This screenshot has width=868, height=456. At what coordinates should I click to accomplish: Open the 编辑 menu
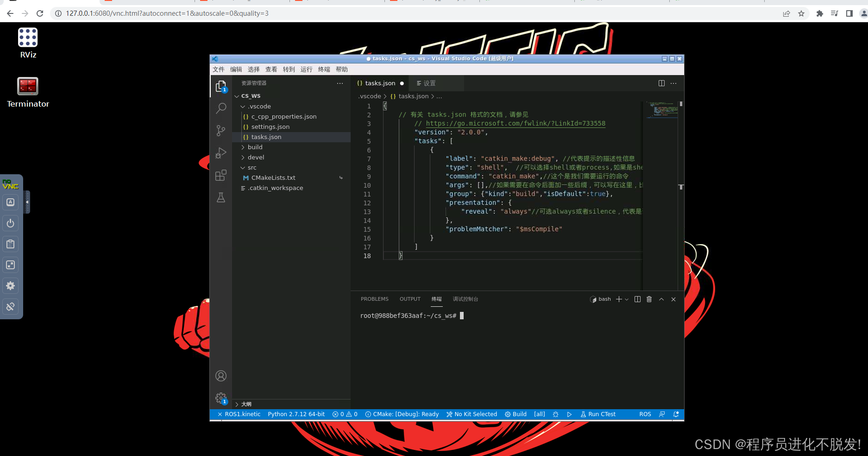coord(236,70)
